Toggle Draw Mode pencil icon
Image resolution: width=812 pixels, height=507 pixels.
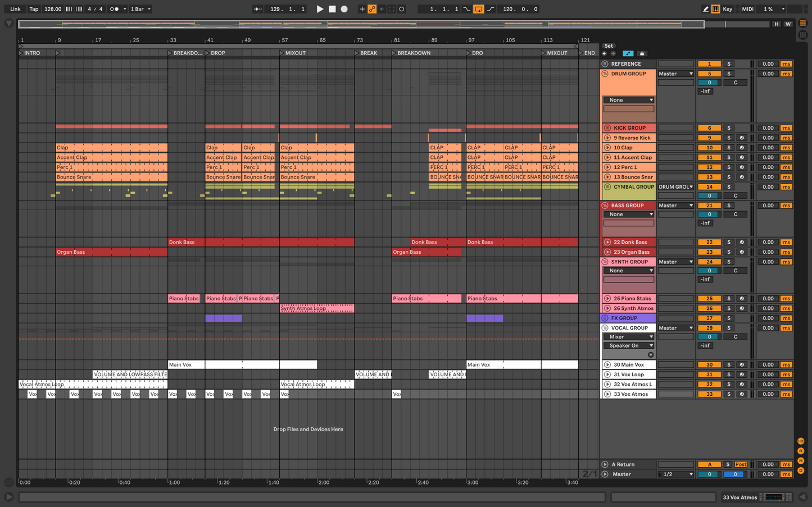click(x=705, y=9)
